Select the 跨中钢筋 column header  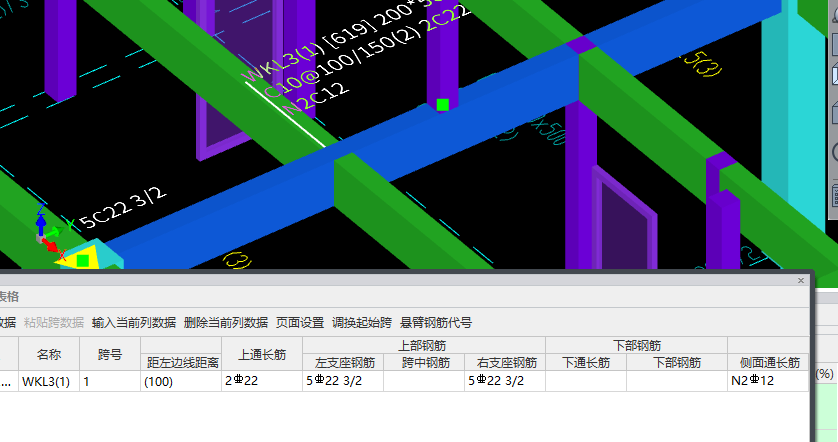tap(425, 362)
